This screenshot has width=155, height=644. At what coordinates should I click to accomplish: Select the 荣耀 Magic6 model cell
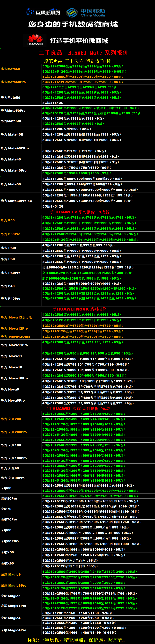[x=21, y=574]
